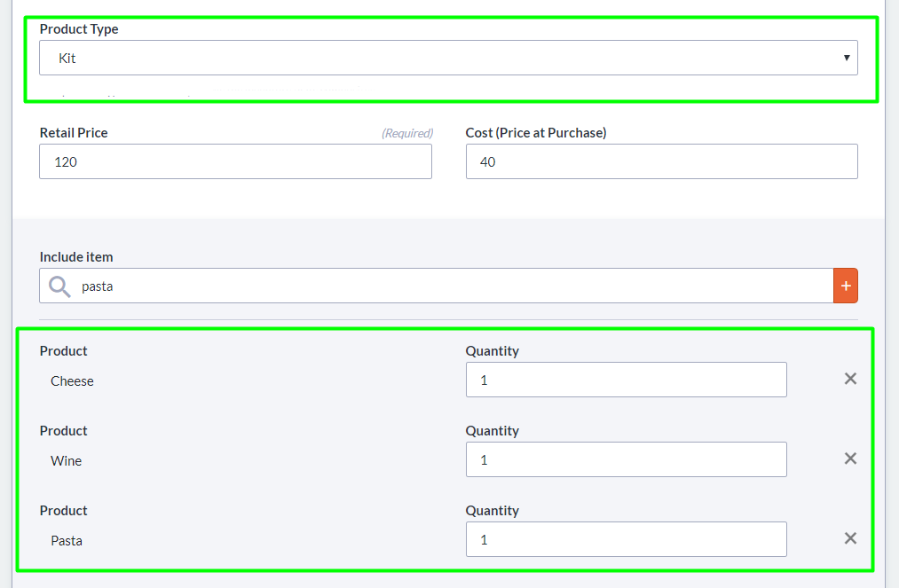
Task: Click the orange plus add-item button
Action: pos(846,286)
